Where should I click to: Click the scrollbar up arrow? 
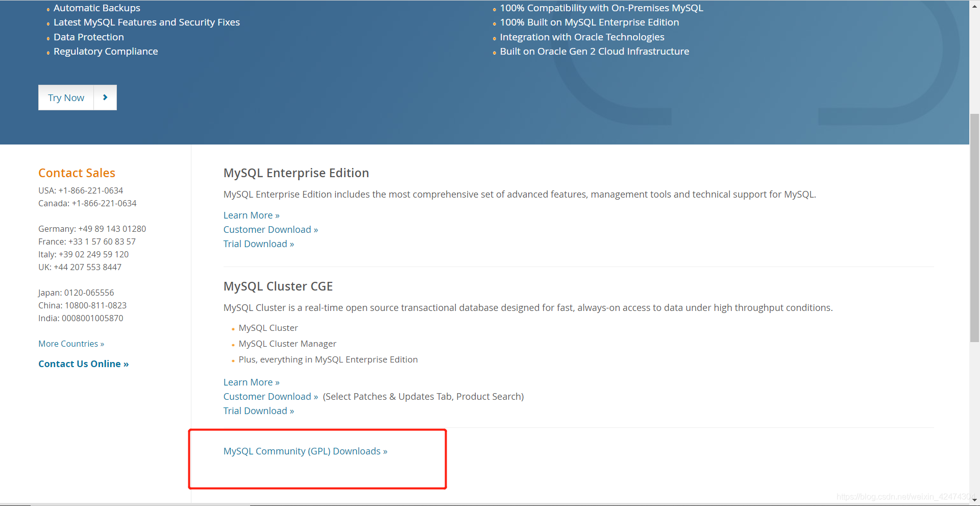974,5
